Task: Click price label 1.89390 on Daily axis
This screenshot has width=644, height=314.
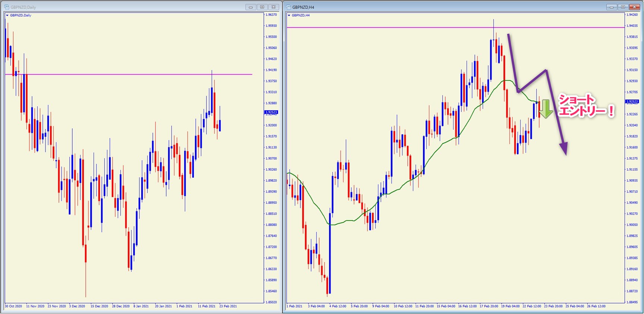Action: coord(271,191)
